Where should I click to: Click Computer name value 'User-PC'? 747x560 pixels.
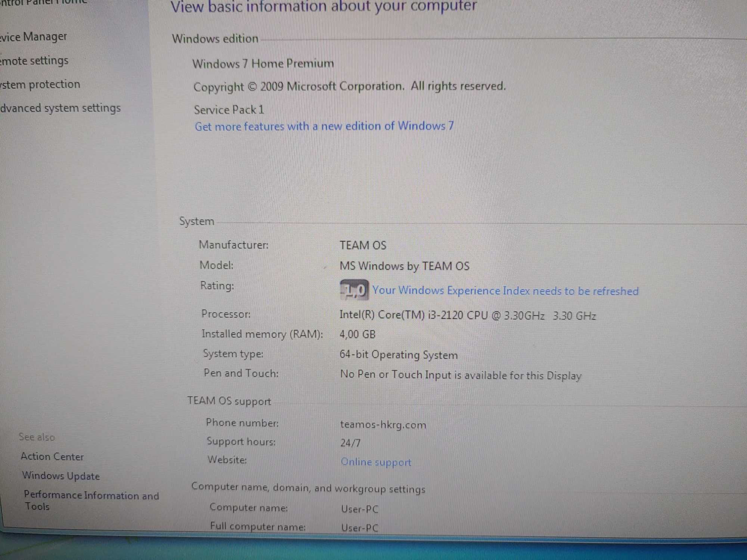[360, 509]
